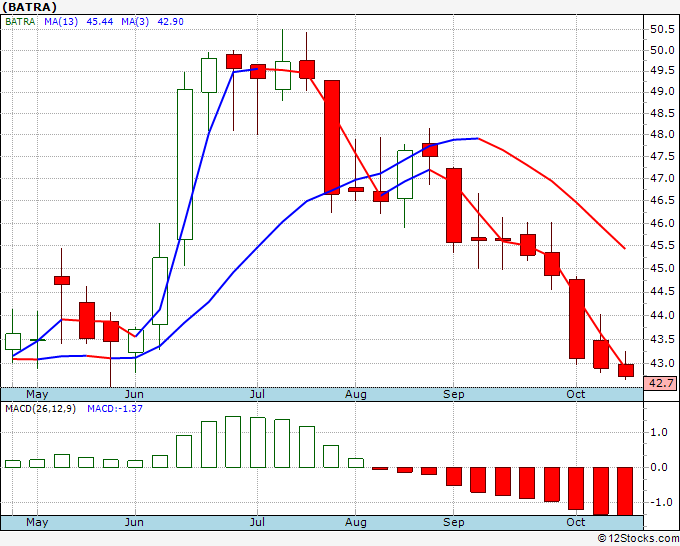The width and height of the screenshot is (680, 546).
Task: Click Jul on the MACD panel time axis
Action: click(257, 522)
